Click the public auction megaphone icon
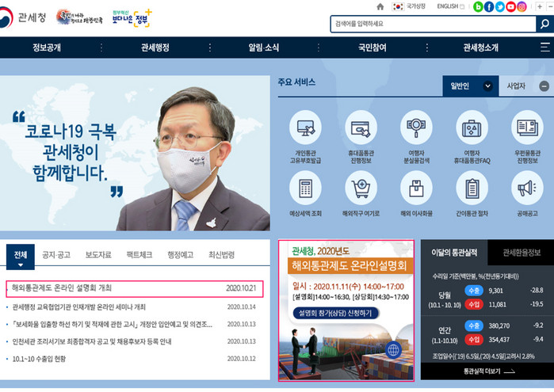 (527, 189)
